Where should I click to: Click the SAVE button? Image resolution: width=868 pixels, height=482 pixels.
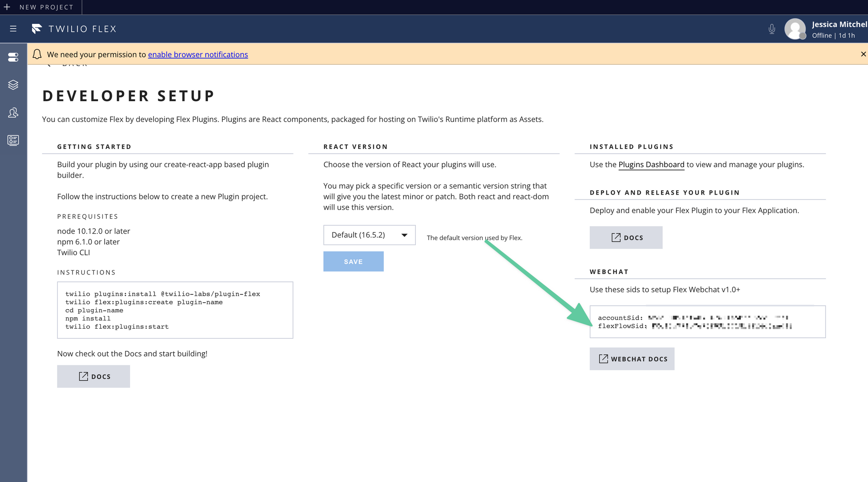coord(353,261)
